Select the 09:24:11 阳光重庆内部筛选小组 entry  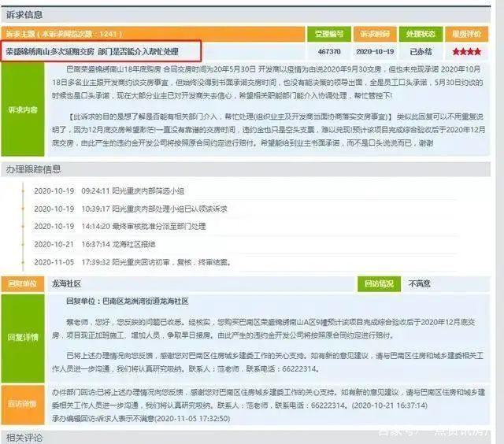[109, 191]
